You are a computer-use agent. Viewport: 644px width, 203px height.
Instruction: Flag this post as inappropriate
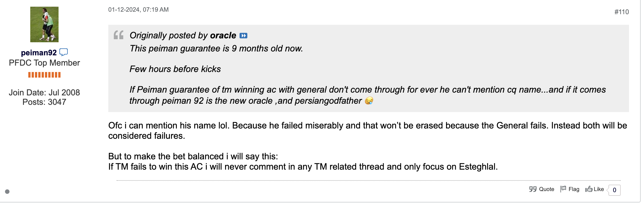[x=570, y=189]
